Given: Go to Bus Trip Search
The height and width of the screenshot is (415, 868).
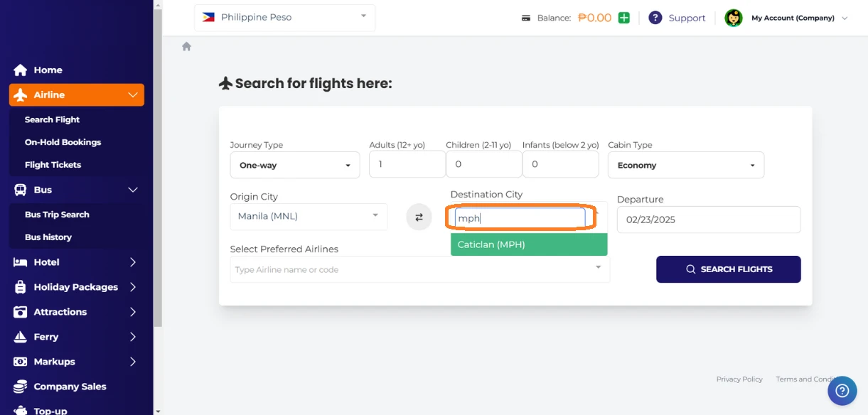Looking at the screenshot, I should (57, 215).
